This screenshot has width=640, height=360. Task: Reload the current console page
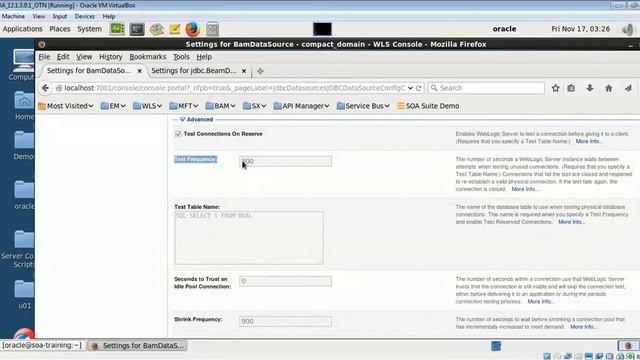(419, 88)
